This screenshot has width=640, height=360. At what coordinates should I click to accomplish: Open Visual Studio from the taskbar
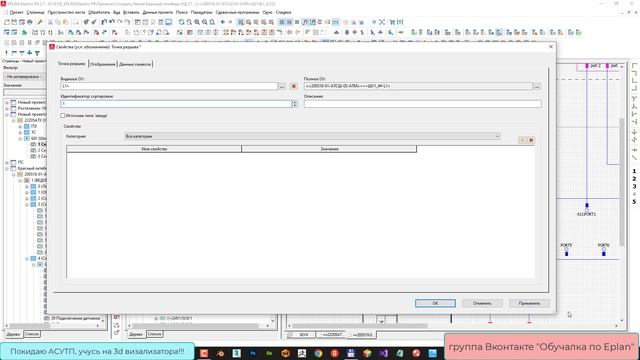(383, 353)
